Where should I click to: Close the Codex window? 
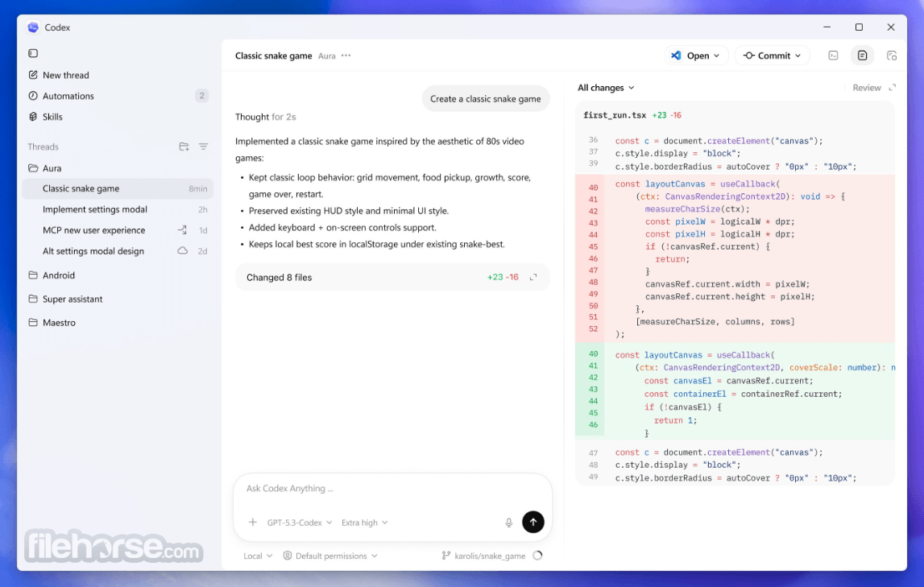[x=890, y=27]
